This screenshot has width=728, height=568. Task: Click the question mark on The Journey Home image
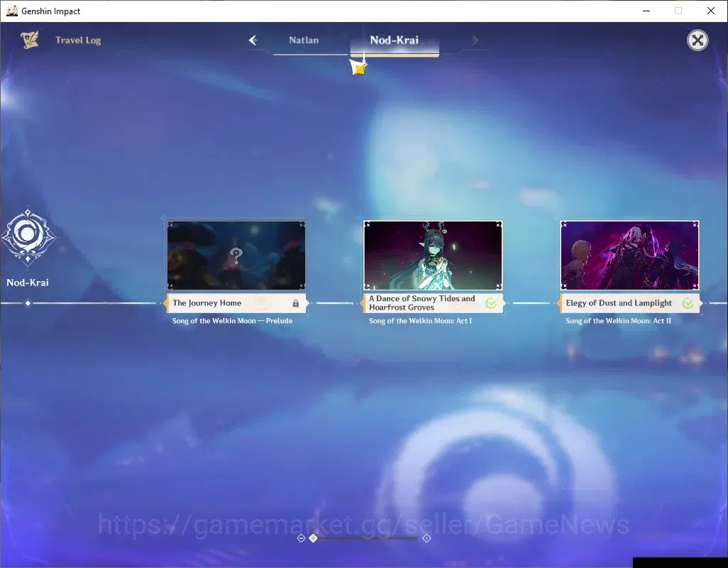[x=236, y=255]
